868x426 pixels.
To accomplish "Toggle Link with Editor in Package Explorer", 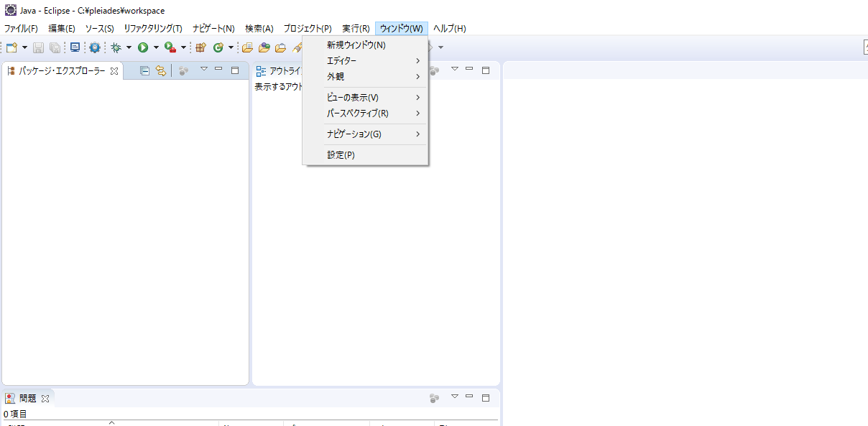I will (x=161, y=70).
